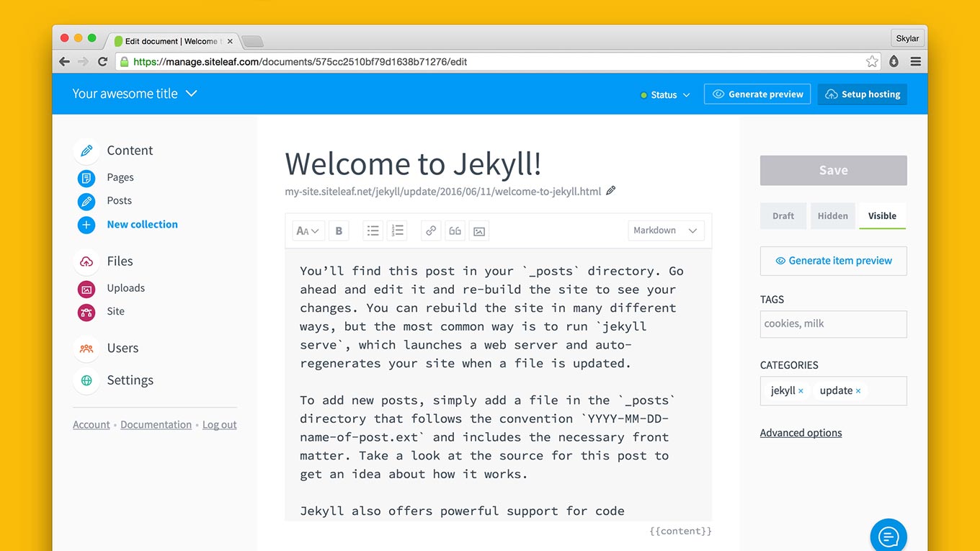Click the Pages icon in sidebar
The image size is (980, 551).
[x=86, y=177]
